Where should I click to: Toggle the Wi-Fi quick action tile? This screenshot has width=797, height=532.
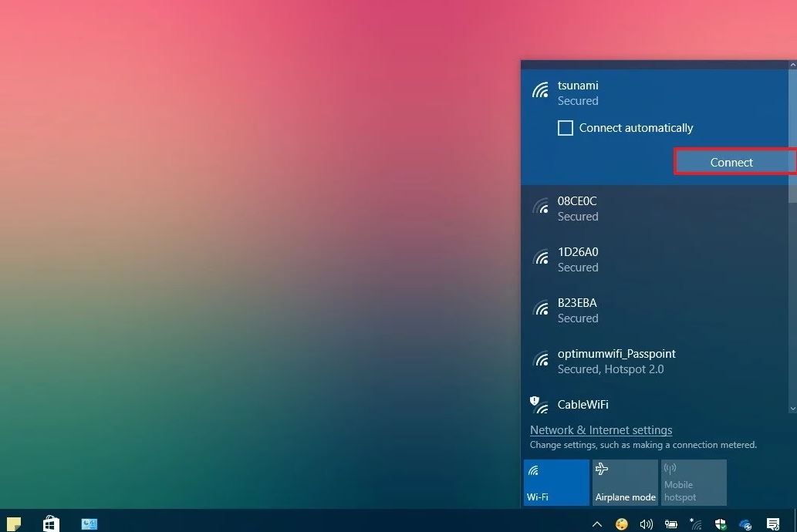(x=556, y=482)
